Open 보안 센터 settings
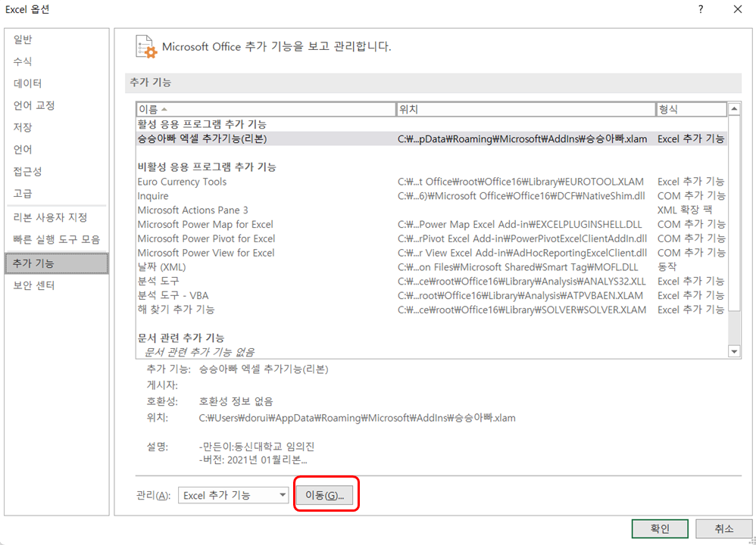 tap(56, 285)
